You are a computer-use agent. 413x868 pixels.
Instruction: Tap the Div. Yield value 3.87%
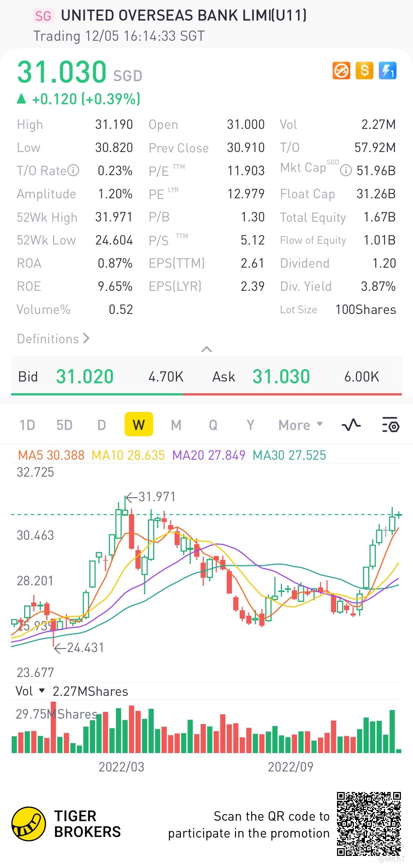coord(378,286)
